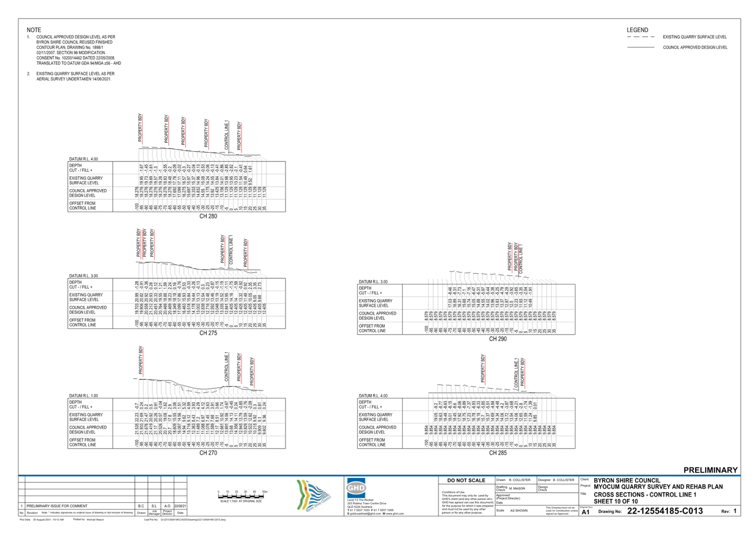Click 'DATUM R.L. 3.00' above CH 275 table
Image resolution: width=756 pixels, height=535 pixels.
pyautogui.click(x=83, y=276)
